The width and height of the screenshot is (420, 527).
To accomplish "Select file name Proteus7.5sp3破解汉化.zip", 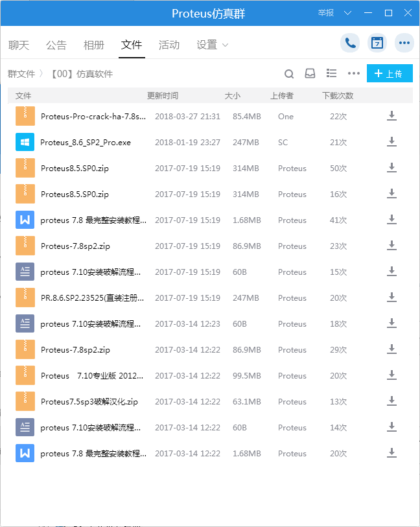I will tap(89, 402).
